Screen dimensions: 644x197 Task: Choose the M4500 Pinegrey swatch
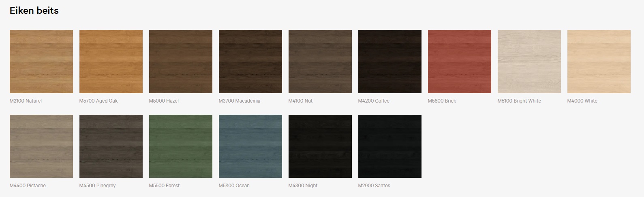[x=111, y=146]
